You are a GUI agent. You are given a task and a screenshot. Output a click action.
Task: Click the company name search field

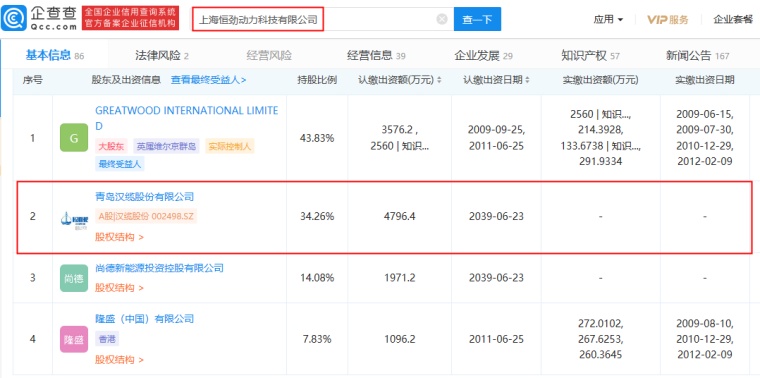[x=314, y=19]
